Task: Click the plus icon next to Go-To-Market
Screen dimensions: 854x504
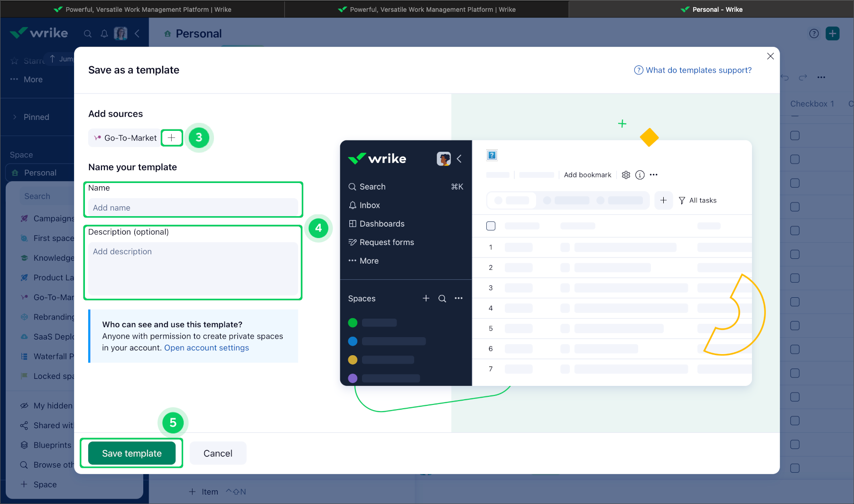Action: coord(172,138)
